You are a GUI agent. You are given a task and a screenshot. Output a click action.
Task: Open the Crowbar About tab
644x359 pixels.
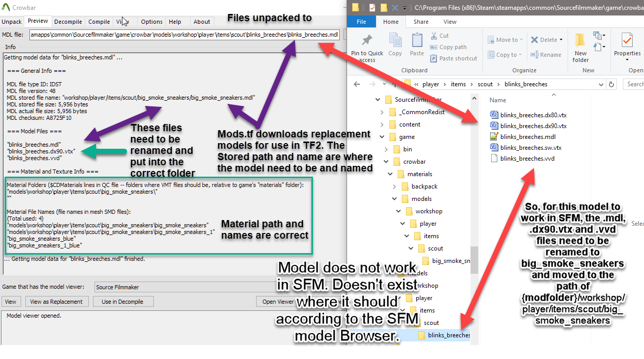click(202, 22)
